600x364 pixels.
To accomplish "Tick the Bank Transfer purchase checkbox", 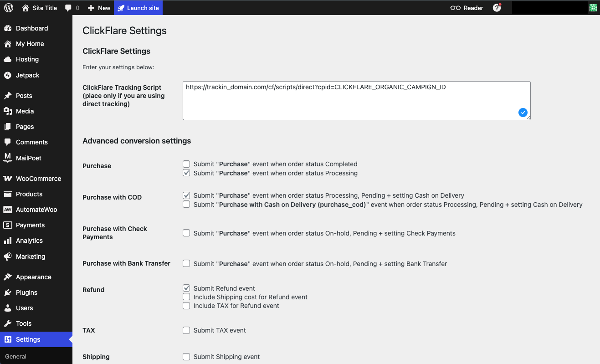I will (x=186, y=264).
